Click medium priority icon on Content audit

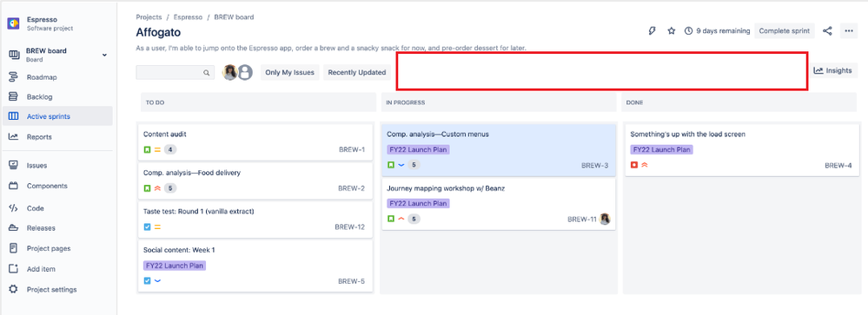point(157,150)
